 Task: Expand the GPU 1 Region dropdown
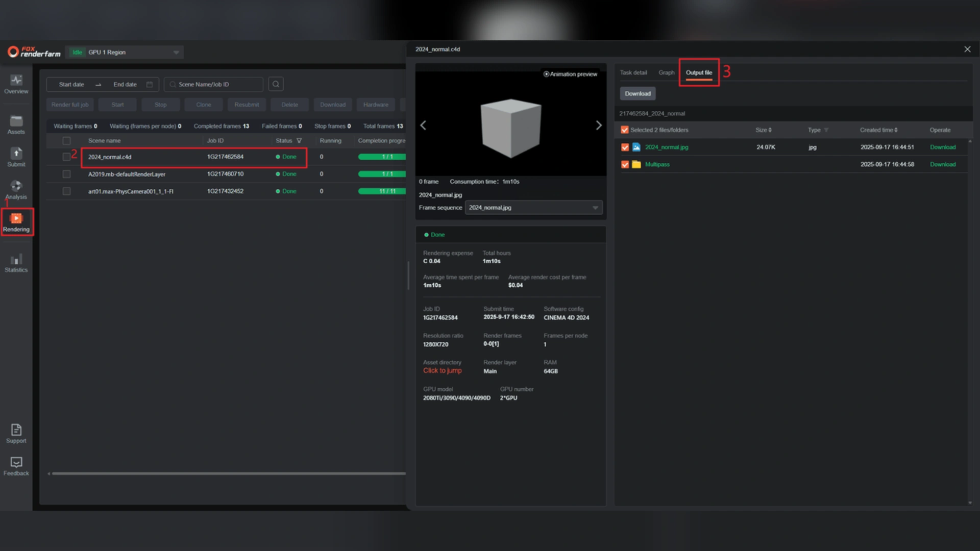coord(176,53)
